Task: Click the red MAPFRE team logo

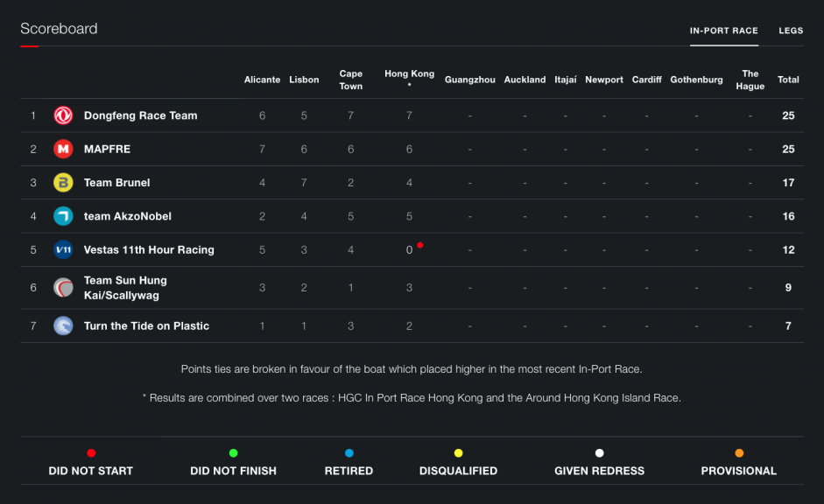Action: pos(63,149)
